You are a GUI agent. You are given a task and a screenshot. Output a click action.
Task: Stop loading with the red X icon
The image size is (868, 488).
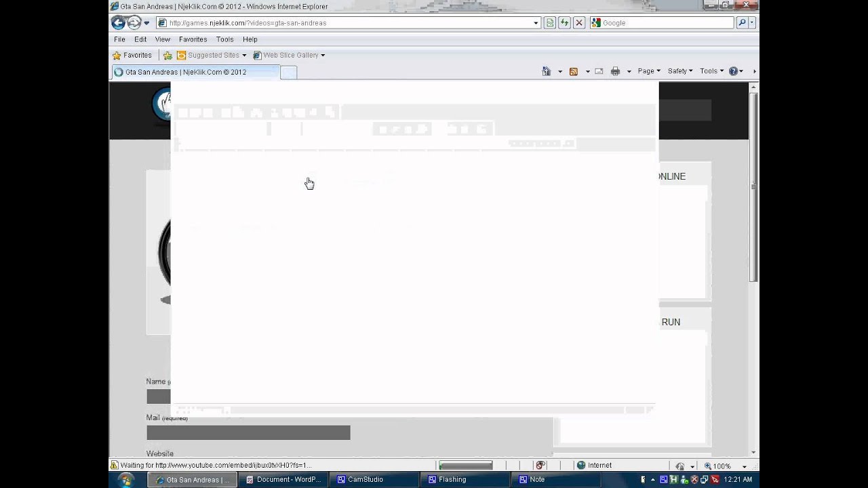[x=579, y=23]
